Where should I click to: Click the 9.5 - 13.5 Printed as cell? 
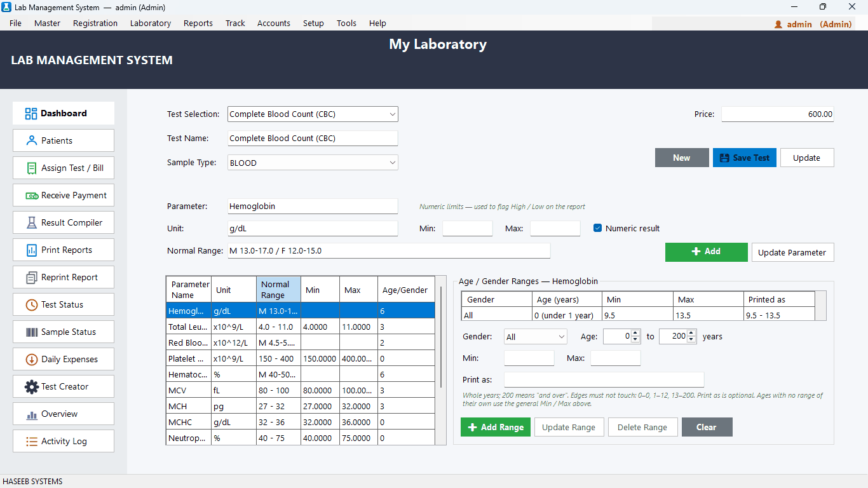click(x=779, y=315)
